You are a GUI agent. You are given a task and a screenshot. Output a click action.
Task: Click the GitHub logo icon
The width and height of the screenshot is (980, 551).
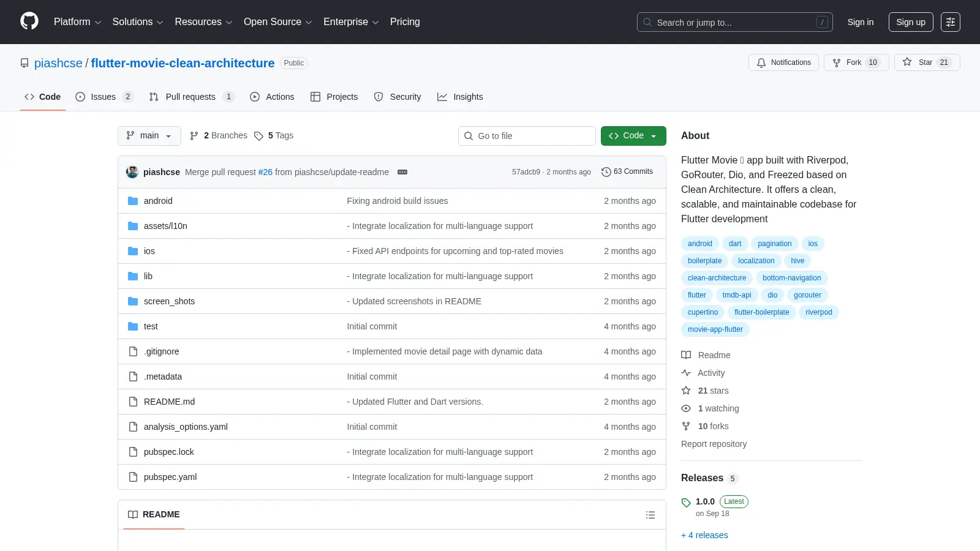(29, 21)
